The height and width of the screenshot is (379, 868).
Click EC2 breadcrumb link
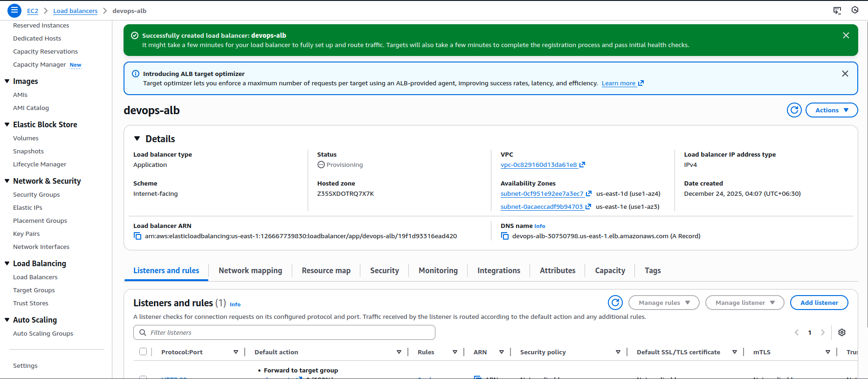point(33,11)
